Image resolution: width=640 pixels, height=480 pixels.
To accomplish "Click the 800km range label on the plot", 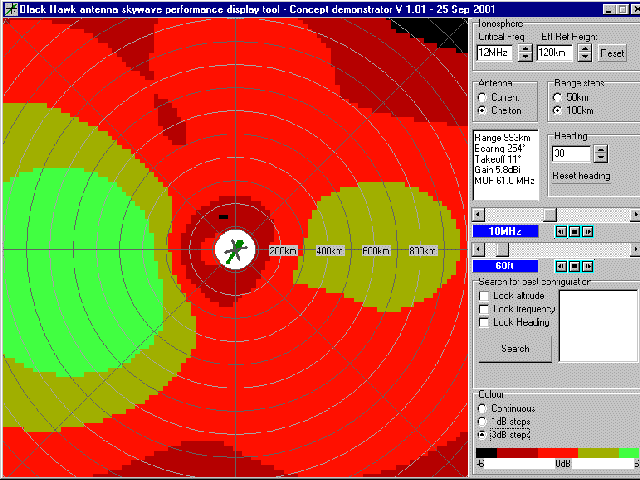I will coord(423,251).
